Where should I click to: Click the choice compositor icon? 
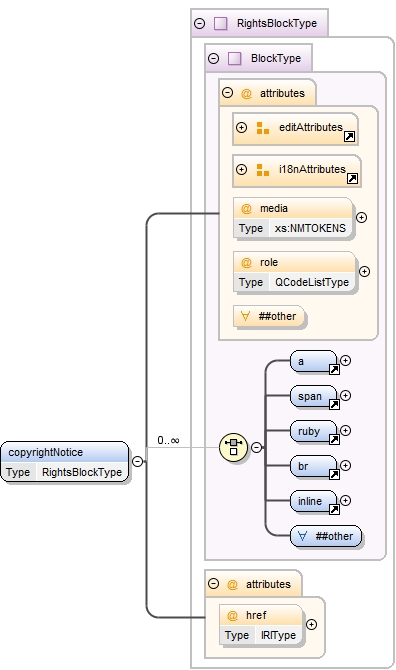(x=233, y=447)
